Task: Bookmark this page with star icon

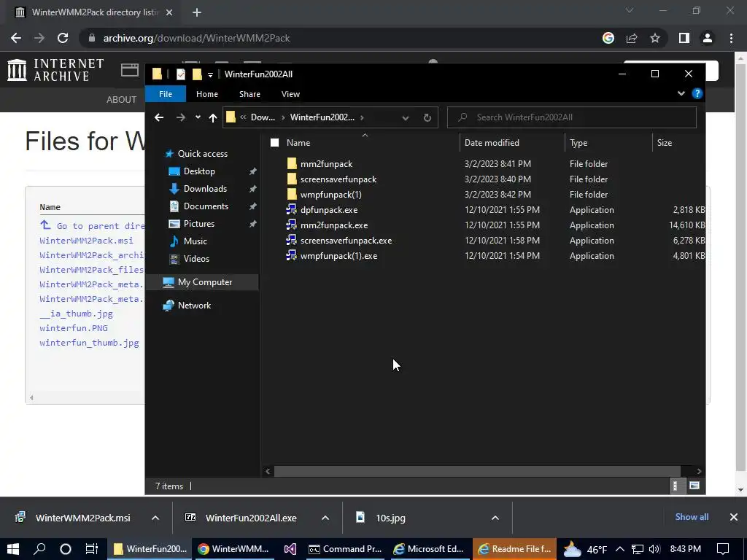Action: [x=655, y=38]
